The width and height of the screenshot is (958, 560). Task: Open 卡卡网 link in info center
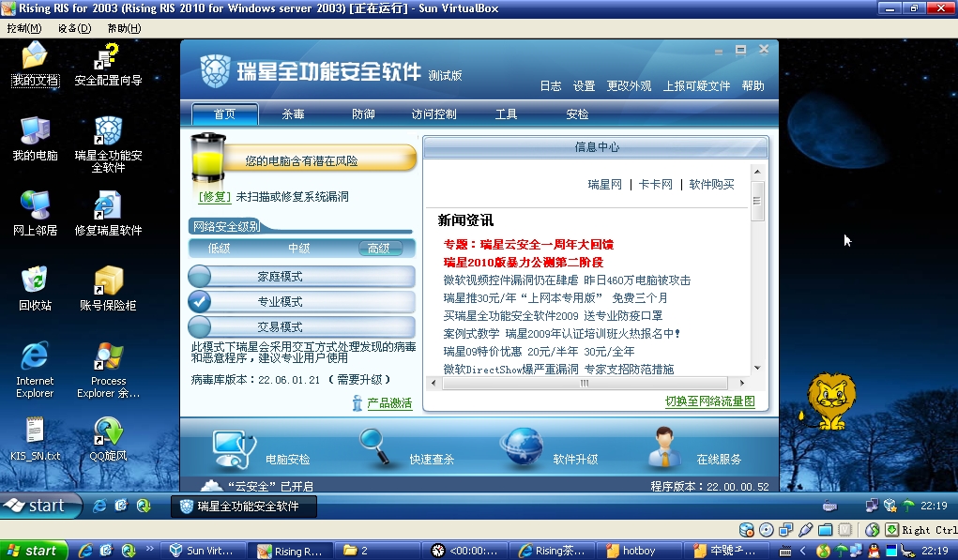coord(656,185)
